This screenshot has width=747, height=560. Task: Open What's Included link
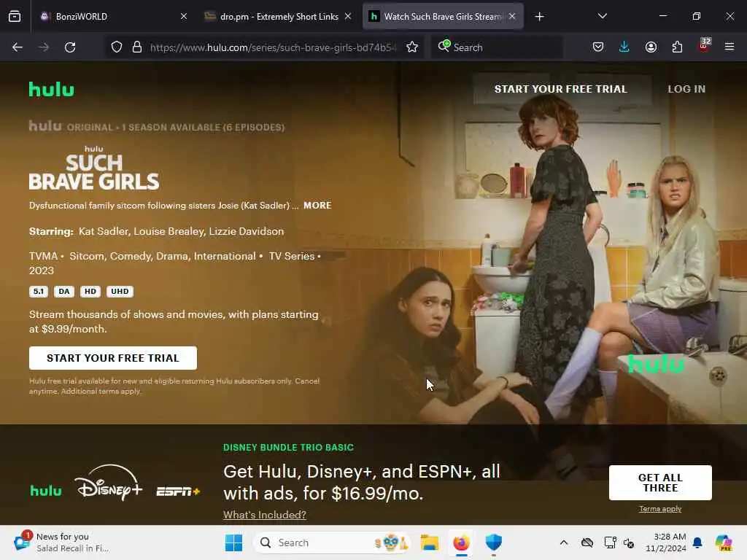pyautogui.click(x=265, y=515)
